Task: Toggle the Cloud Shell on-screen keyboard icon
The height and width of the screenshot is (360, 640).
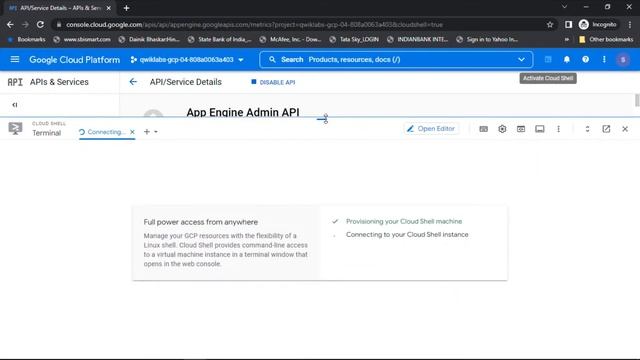Action: [x=483, y=129]
